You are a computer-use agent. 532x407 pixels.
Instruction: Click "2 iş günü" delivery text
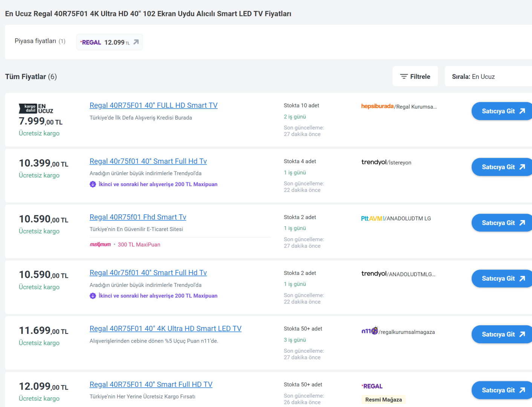[295, 117]
